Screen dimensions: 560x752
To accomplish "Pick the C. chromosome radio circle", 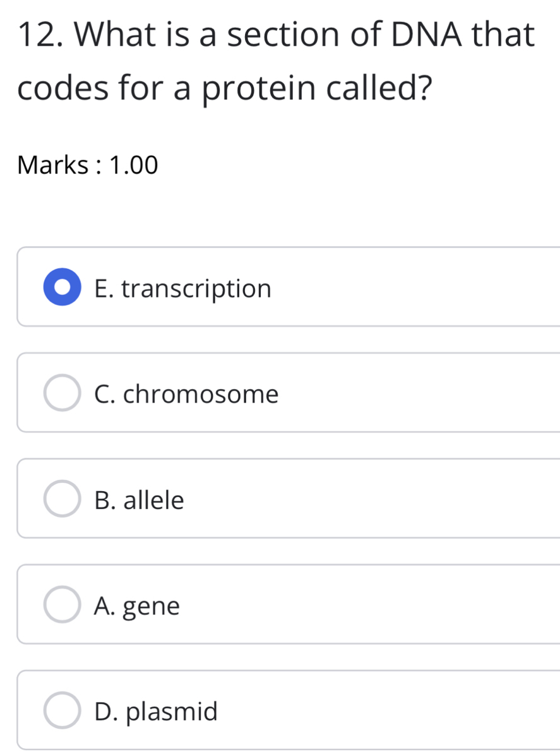I will click(63, 395).
